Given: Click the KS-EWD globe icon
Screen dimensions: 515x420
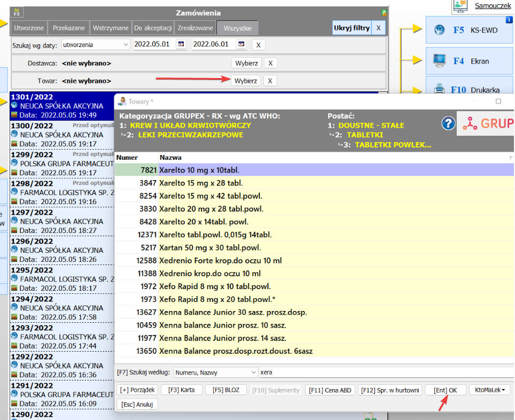Looking at the screenshot, I should pos(440,30).
